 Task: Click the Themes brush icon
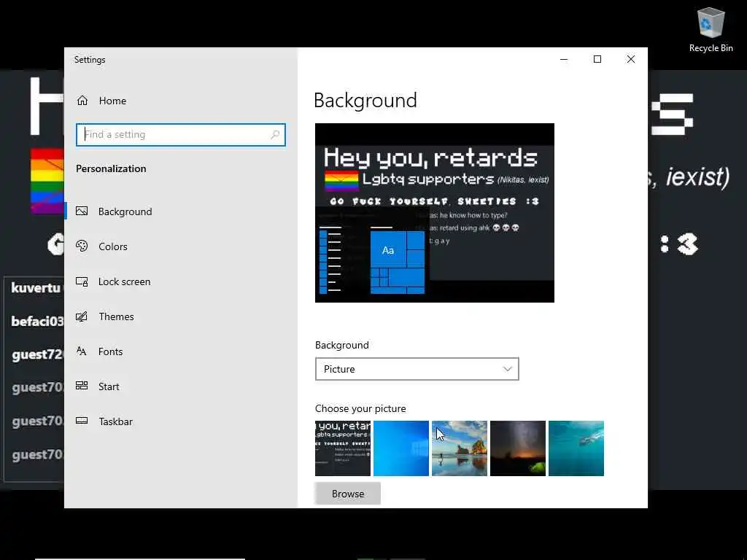(x=82, y=316)
